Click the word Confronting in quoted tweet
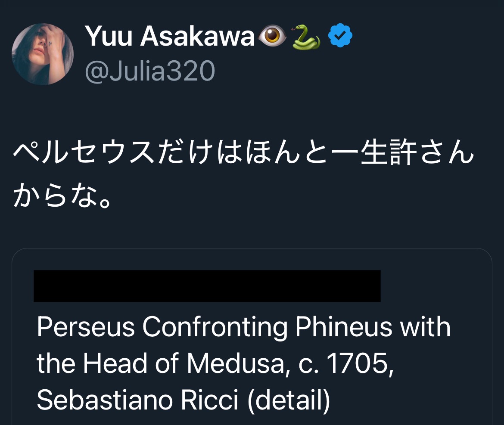 click(x=215, y=327)
